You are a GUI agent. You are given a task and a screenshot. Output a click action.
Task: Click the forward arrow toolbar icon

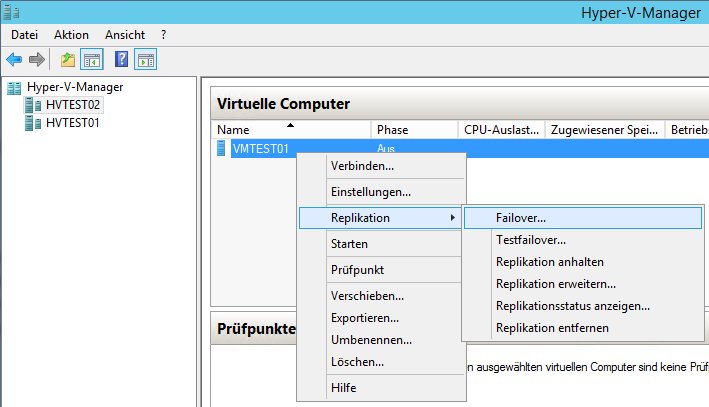tap(37, 60)
